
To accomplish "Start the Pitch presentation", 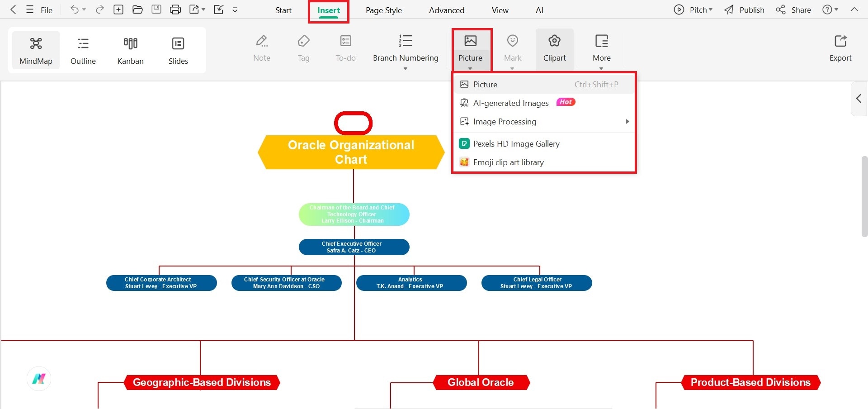I will (693, 10).
